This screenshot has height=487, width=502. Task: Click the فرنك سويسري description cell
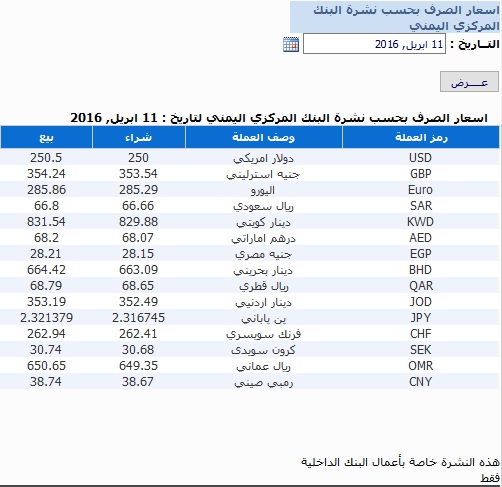(263, 334)
